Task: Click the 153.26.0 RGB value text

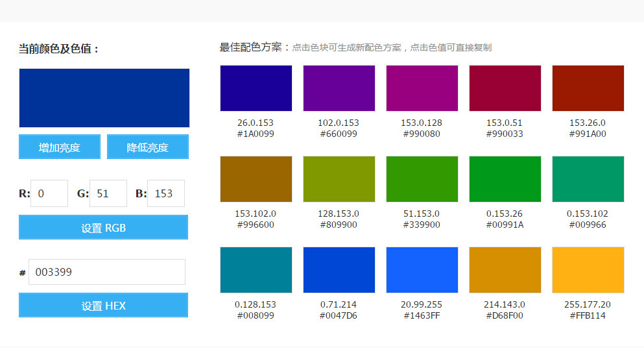Action: 588,123
